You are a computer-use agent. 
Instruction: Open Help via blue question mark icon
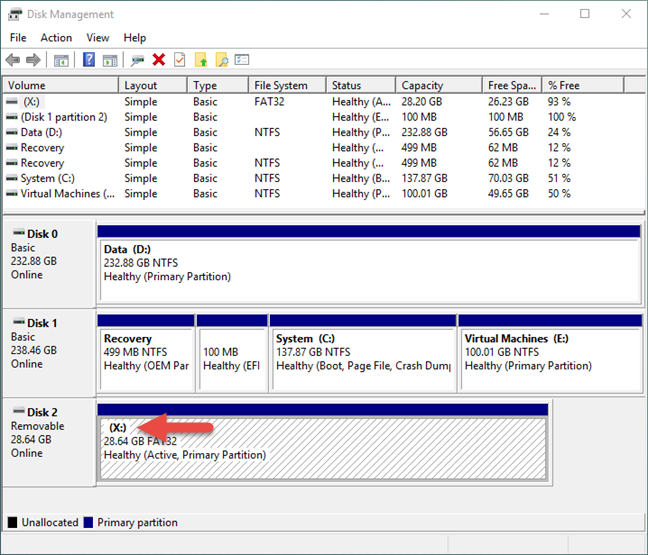[x=89, y=60]
